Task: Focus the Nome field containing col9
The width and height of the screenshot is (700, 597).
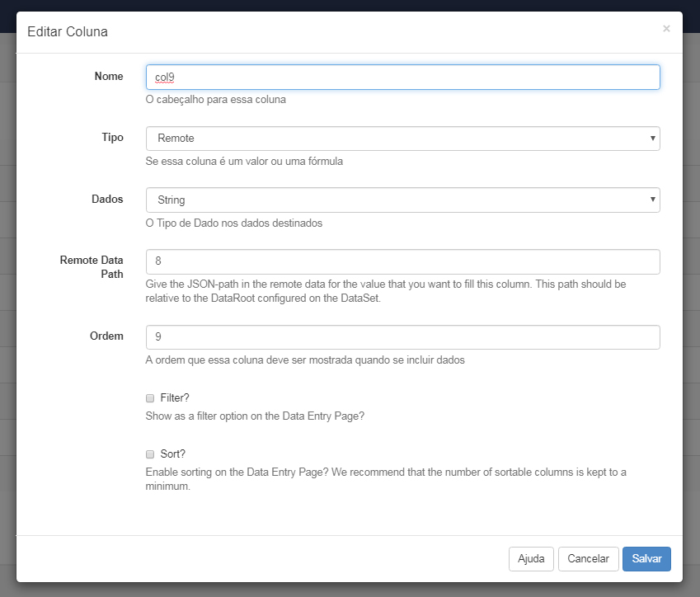Action: [x=402, y=78]
